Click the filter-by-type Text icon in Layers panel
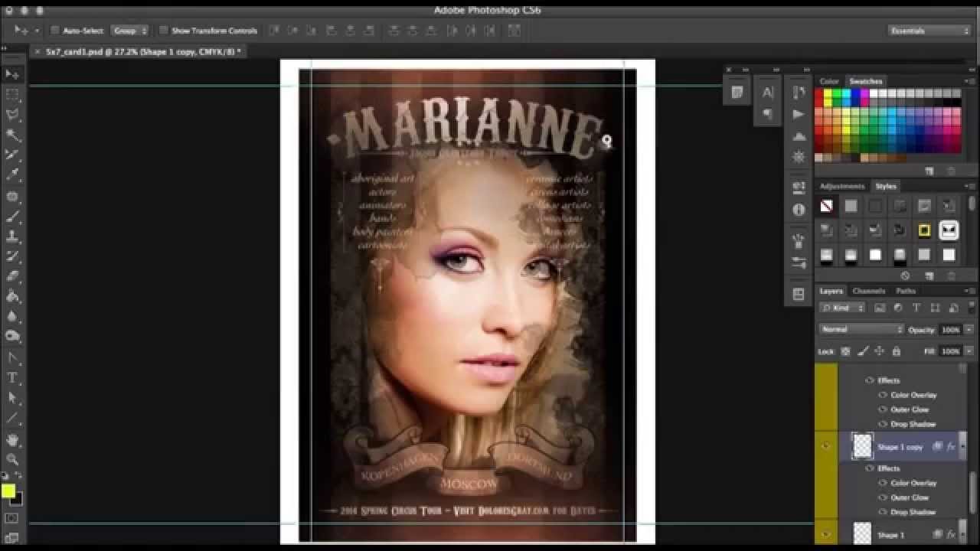The height and width of the screenshot is (551, 980). point(917,306)
